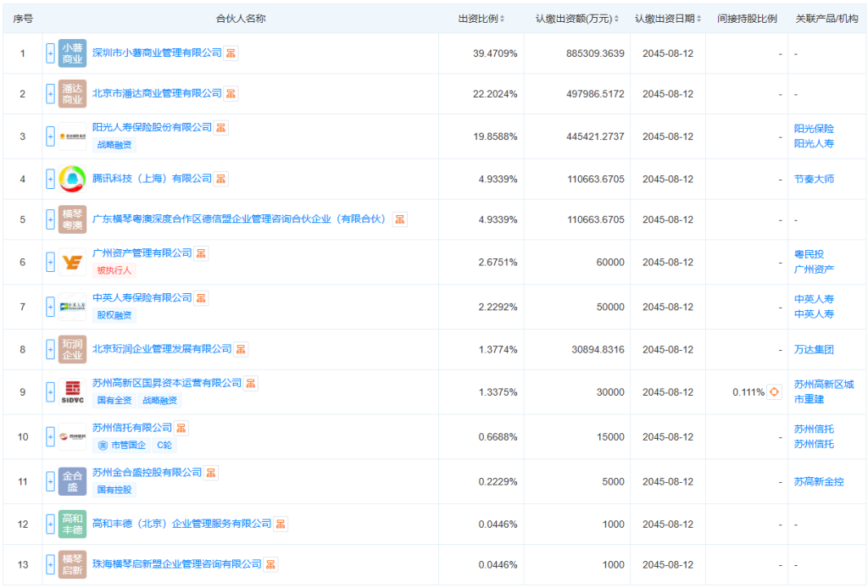Click the SIDVC company logo
868x588 pixels.
72,391
